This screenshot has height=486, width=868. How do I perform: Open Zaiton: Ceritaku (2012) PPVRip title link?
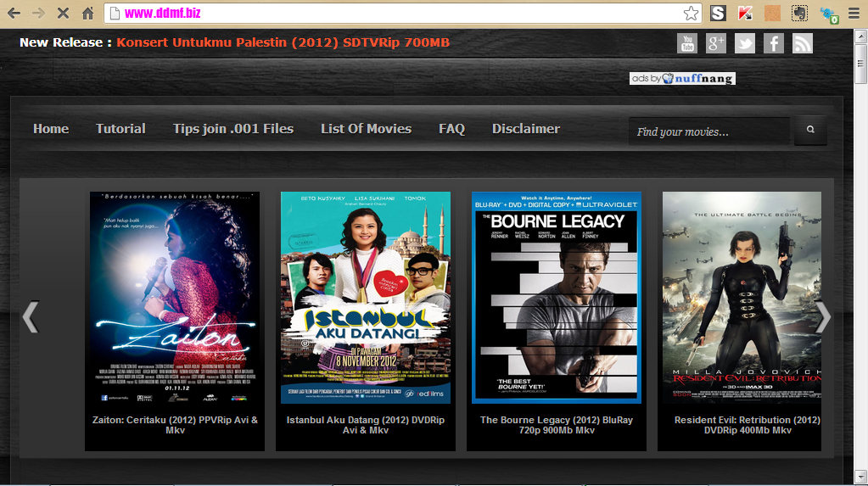click(x=175, y=425)
